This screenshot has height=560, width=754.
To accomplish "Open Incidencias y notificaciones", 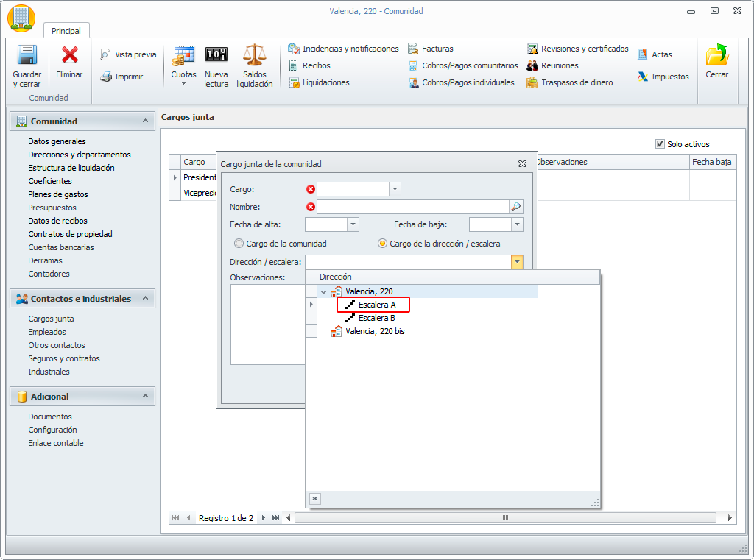I will [343, 49].
